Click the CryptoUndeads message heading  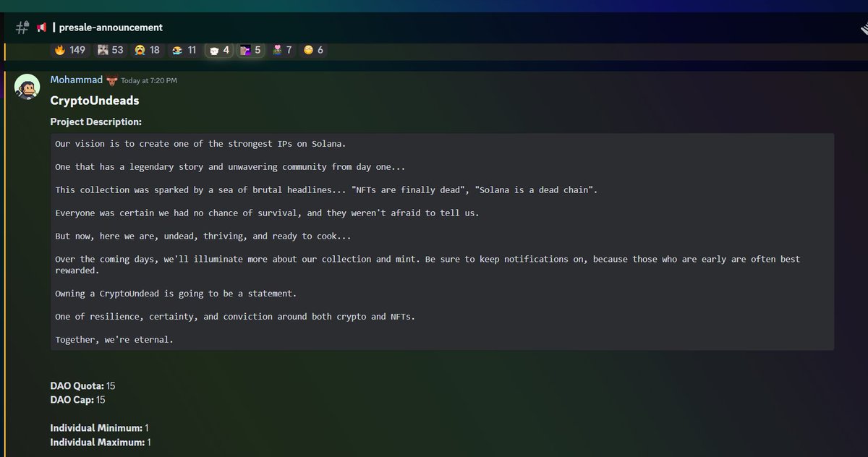point(95,101)
